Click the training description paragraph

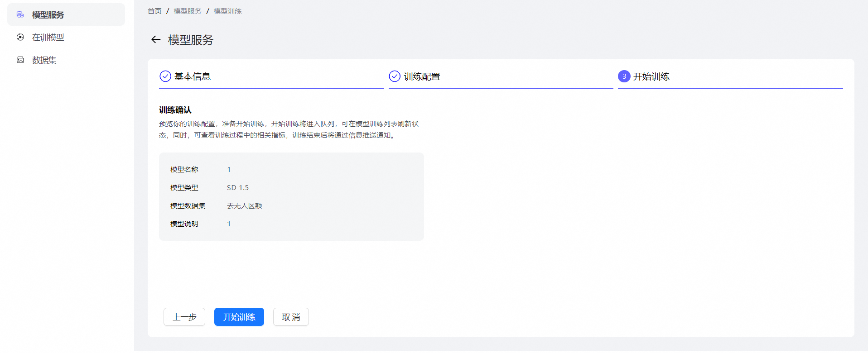(289, 129)
